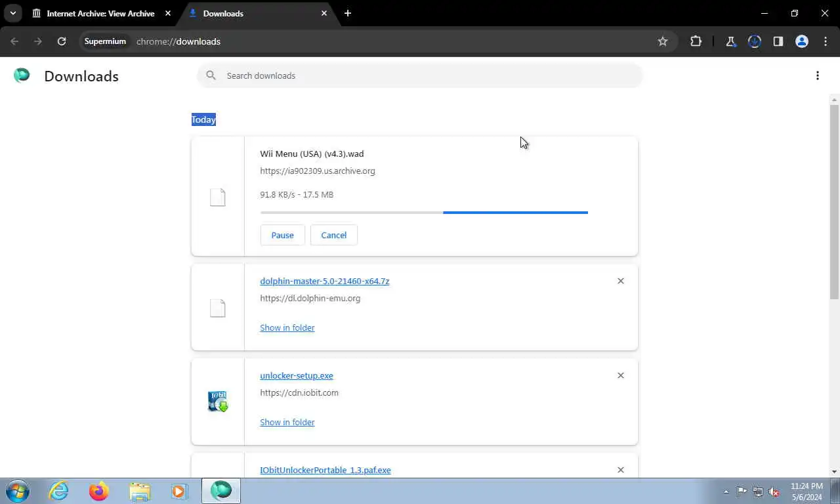Open dolphin-master-5.0-21460-x64.7z file link
Image resolution: width=840 pixels, height=504 pixels.
click(324, 281)
